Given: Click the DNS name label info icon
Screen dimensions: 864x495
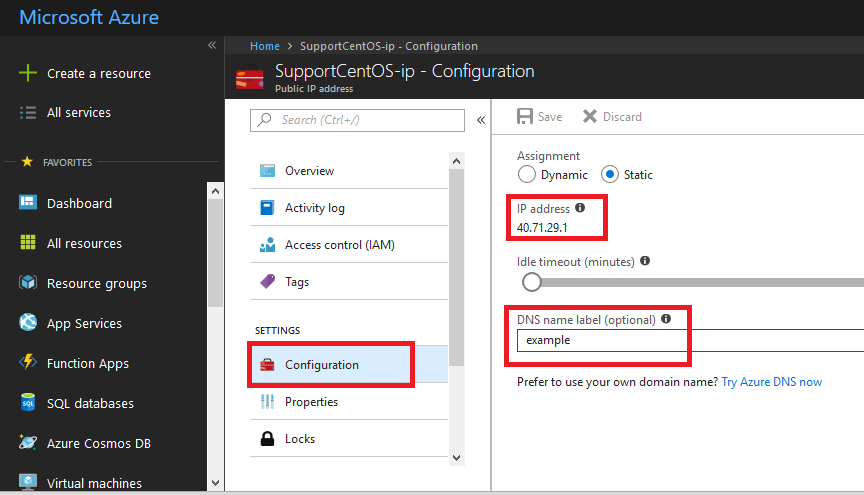Looking at the screenshot, I should [666, 319].
